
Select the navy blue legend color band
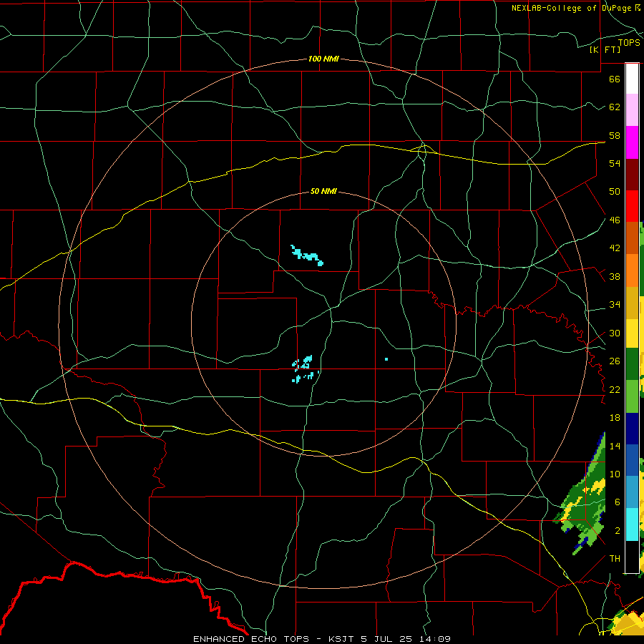(632, 429)
